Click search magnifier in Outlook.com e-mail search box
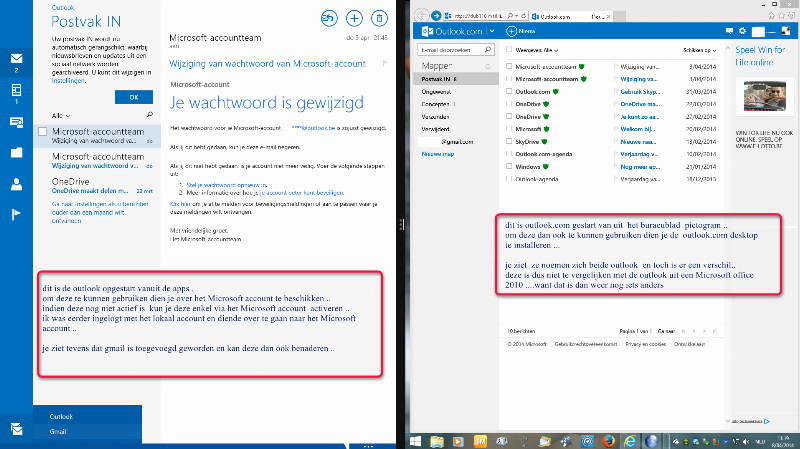 [488, 49]
